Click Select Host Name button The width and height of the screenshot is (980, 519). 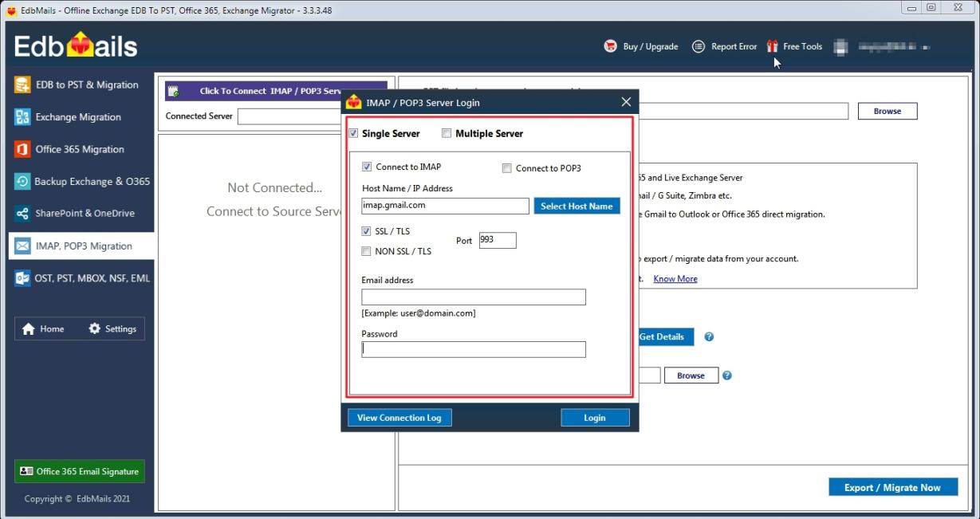point(577,206)
